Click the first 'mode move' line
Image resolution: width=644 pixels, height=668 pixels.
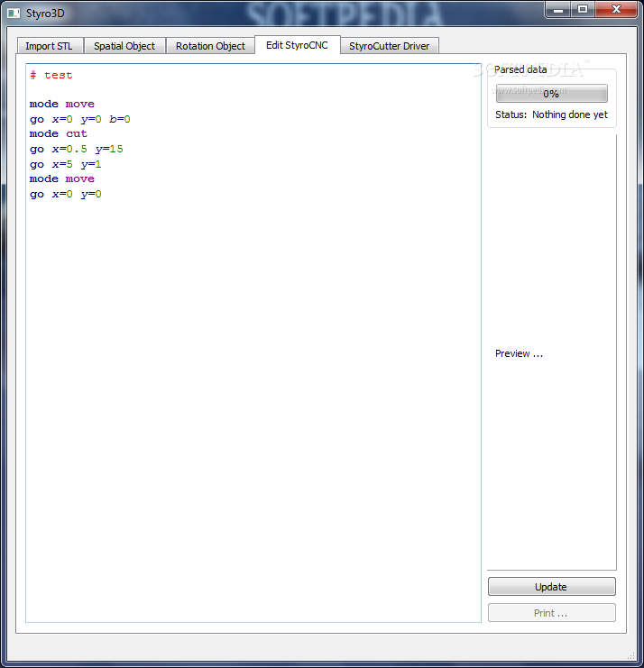coord(62,104)
